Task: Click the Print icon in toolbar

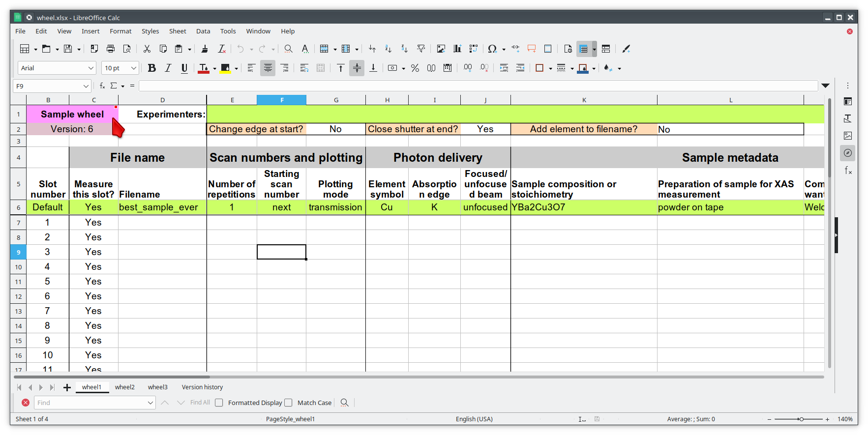Action: point(111,49)
